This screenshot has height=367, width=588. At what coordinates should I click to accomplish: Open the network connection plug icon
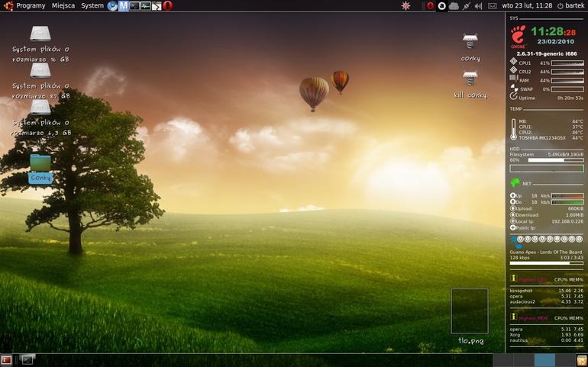pyautogui.click(x=466, y=5)
